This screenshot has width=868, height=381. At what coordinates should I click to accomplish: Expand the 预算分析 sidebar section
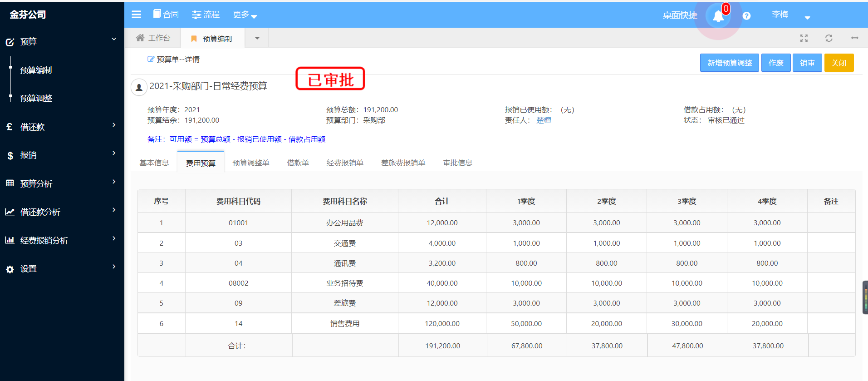[x=114, y=182]
